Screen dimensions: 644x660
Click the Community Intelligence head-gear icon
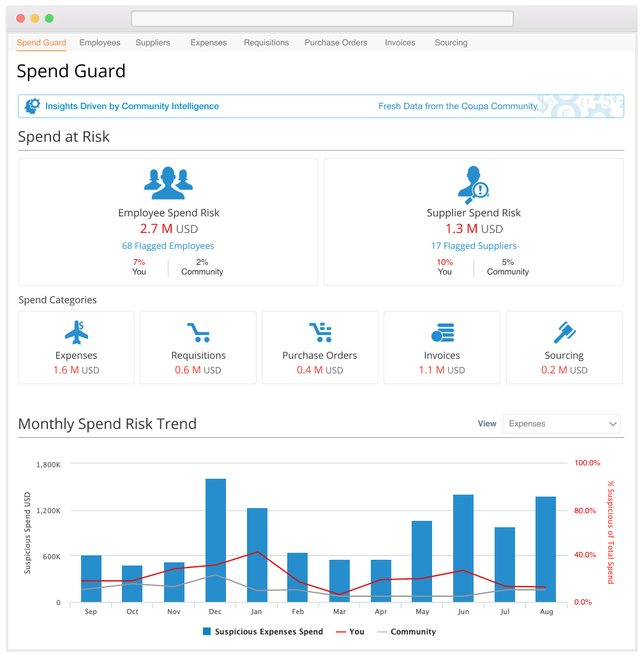tap(32, 106)
